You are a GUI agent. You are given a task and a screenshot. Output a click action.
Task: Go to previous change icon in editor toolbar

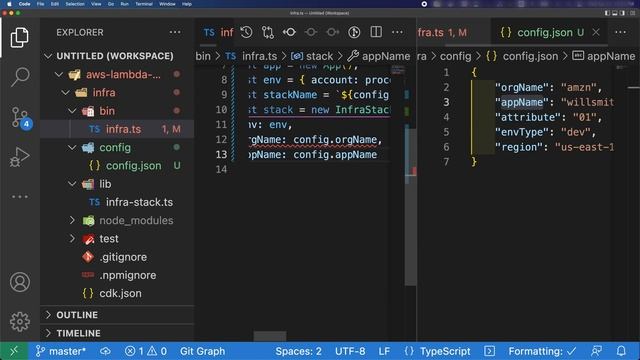point(311,32)
